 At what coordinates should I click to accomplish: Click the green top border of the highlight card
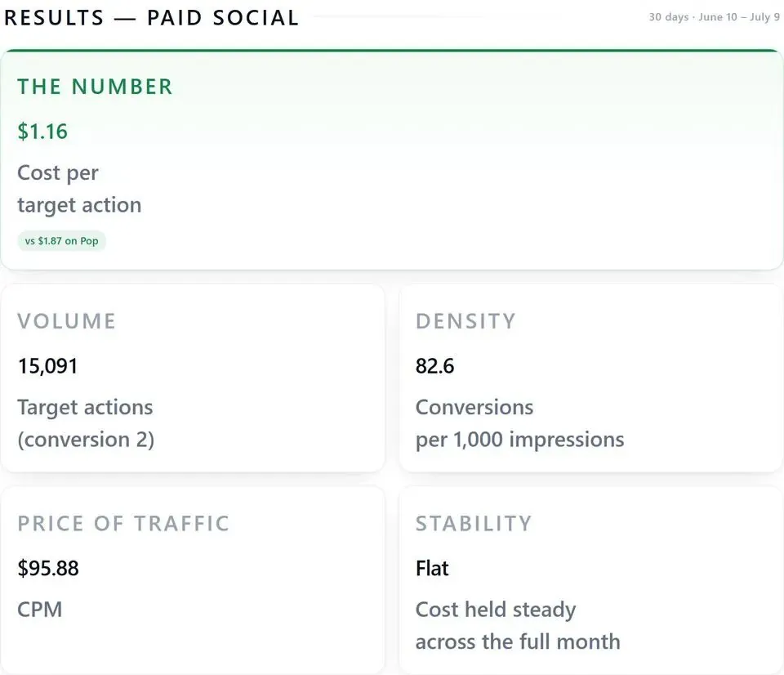392,51
